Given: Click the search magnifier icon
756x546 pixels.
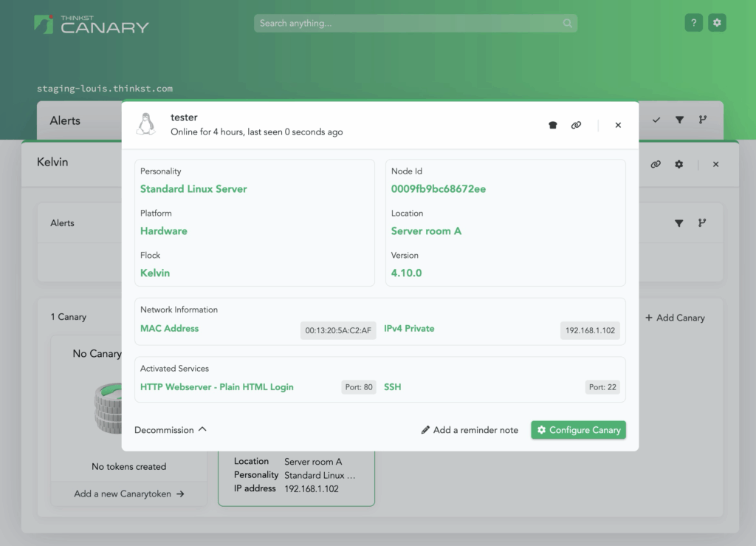Looking at the screenshot, I should 568,23.
